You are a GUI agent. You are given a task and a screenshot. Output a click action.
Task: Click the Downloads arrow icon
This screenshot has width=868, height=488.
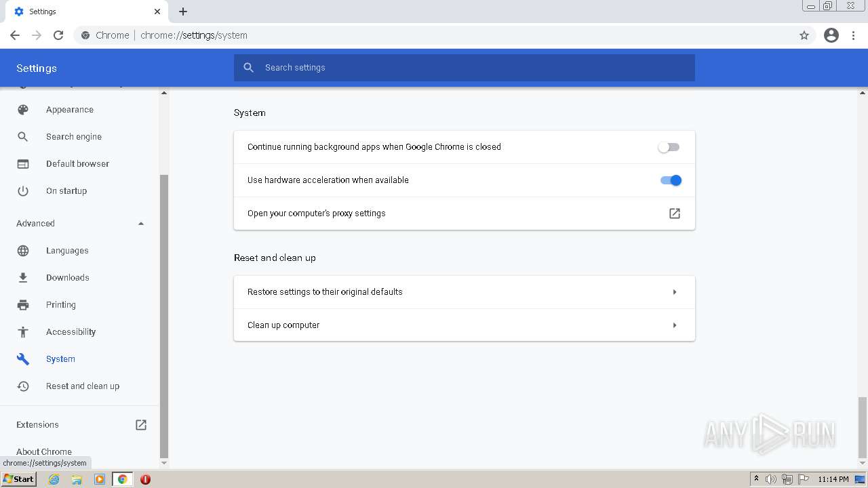(23, 278)
